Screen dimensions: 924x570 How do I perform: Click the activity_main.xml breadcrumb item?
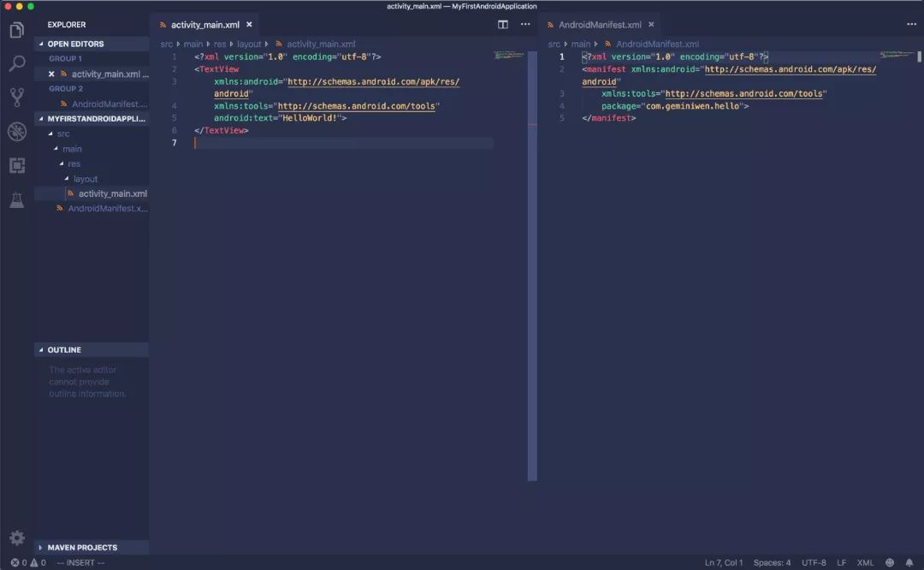tap(321, 45)
